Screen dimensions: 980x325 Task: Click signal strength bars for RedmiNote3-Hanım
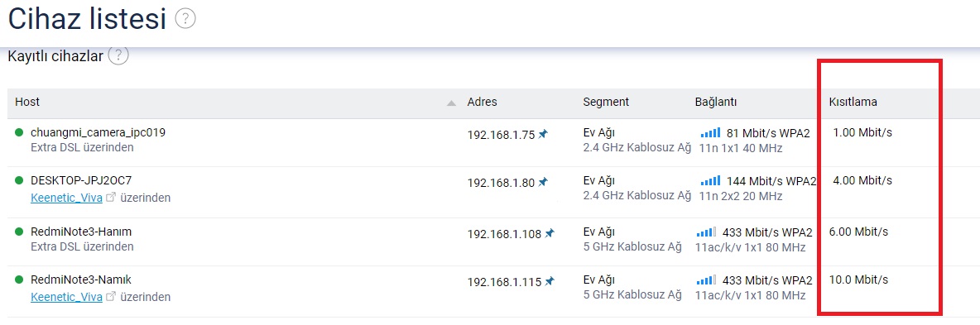[706, 232]
